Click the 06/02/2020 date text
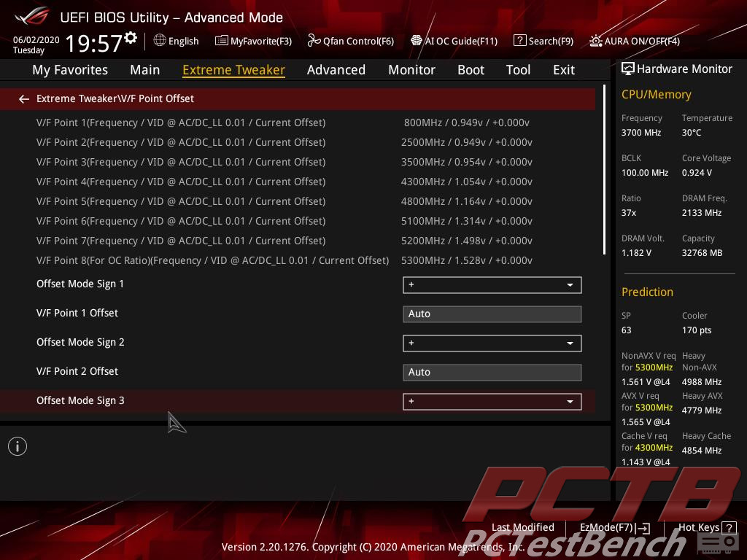Image resolution: width=747 pixels, height=560 pixels. [x=36, y=40]
